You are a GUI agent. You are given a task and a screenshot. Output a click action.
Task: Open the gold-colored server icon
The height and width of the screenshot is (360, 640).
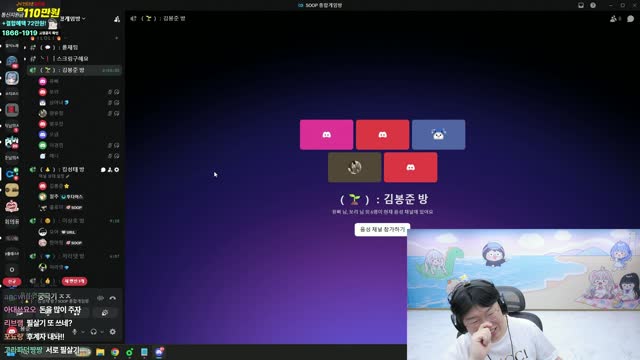tap(12, 190)
